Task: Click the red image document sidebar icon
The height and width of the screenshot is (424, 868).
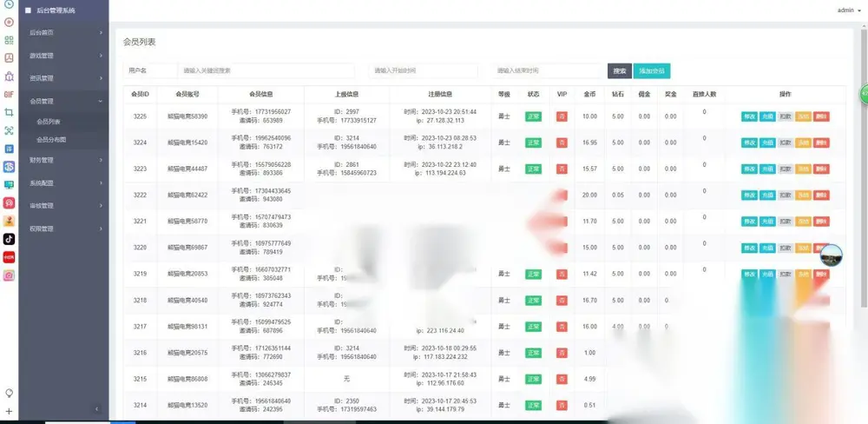Action: [9, 57]
